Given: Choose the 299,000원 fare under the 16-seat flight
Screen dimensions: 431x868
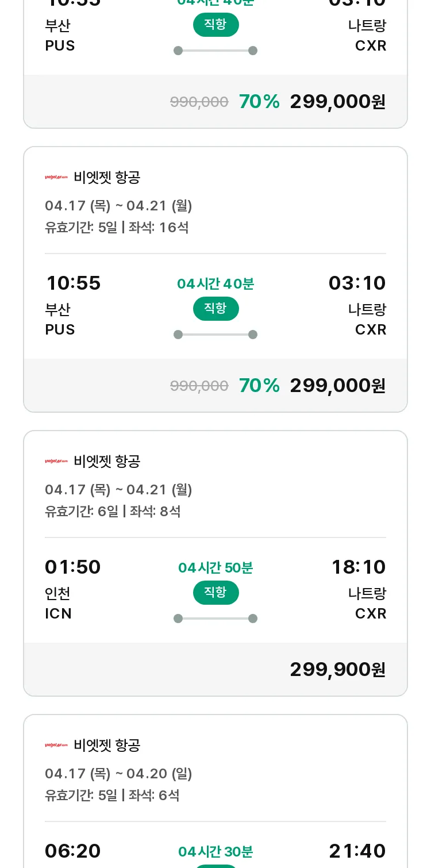Looking at the screenshot, I should (338, 386).
